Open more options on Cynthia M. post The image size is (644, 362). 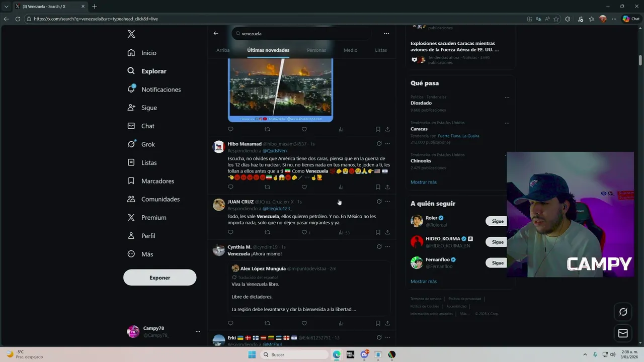click(x=387, y=247)
